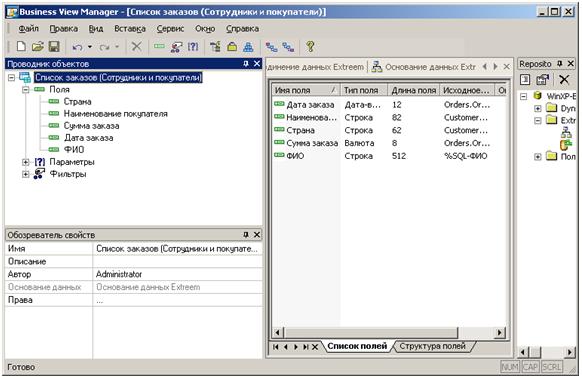Click the second linked-nodes toolbar icon
The height and width of the screenshot is (380, 582).
[288, 47]
